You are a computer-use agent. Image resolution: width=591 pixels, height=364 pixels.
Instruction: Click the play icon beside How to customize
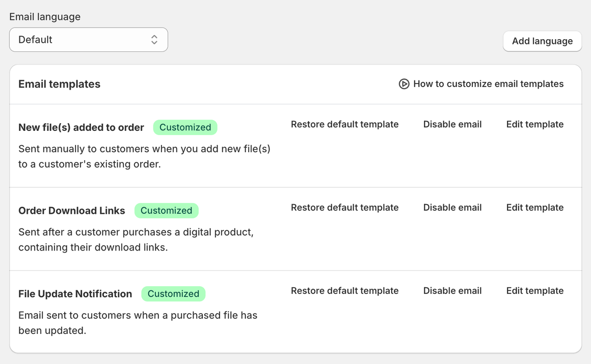click(404, 83)
